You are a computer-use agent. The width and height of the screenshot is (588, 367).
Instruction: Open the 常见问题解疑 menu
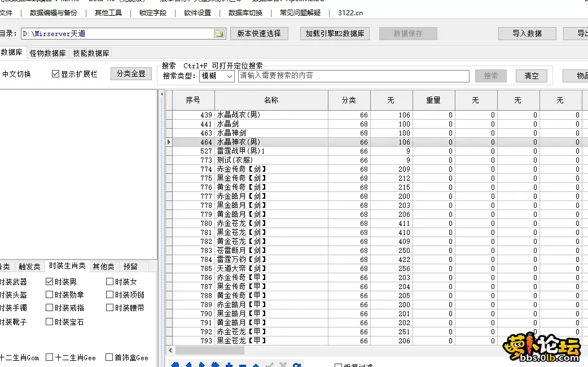pos(300,13)
